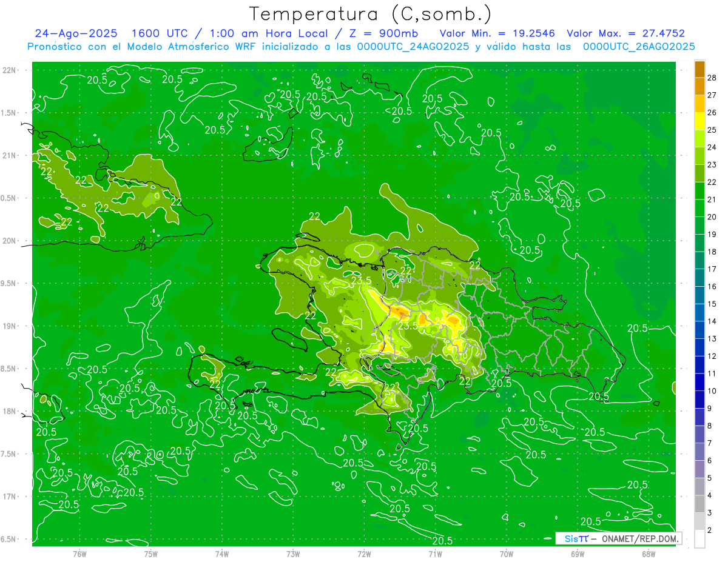Select the yellow legend swatch between 25 and 26
Image resolution: width=728 pixels, height=562 pixels.
tap(699, 122)
